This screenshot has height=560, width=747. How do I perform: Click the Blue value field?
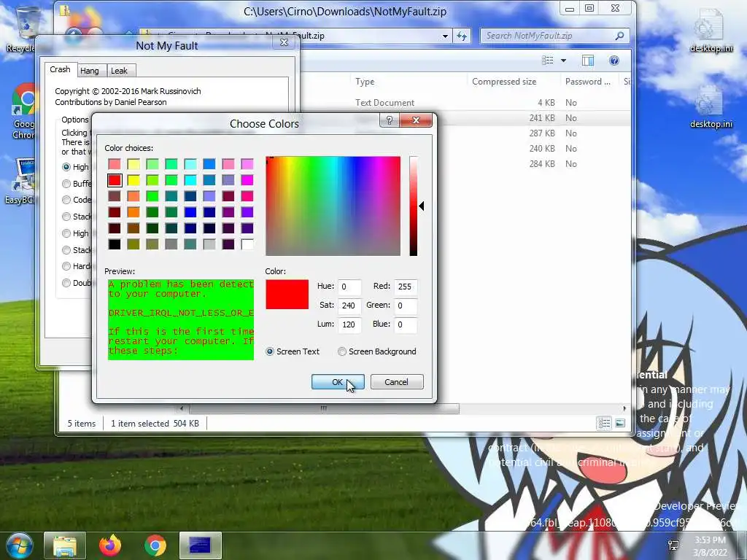click(406, 324)
